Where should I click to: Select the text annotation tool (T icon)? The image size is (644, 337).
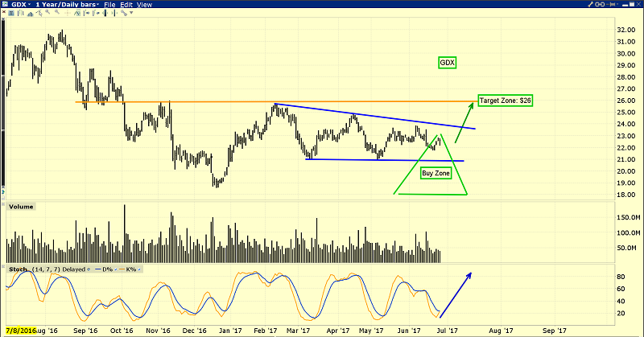pos(11,13)
